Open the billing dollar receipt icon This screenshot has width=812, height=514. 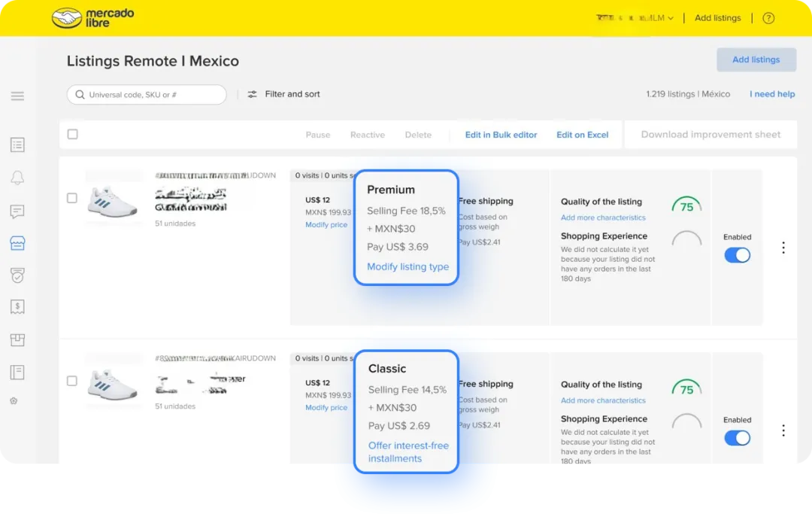(x=17, y=307)
